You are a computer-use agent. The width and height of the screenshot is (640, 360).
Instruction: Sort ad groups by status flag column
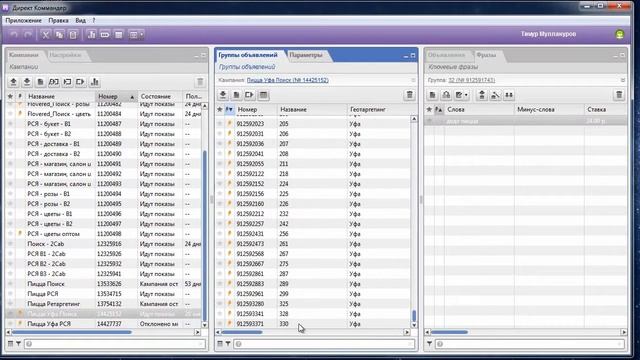pos(229,109)
